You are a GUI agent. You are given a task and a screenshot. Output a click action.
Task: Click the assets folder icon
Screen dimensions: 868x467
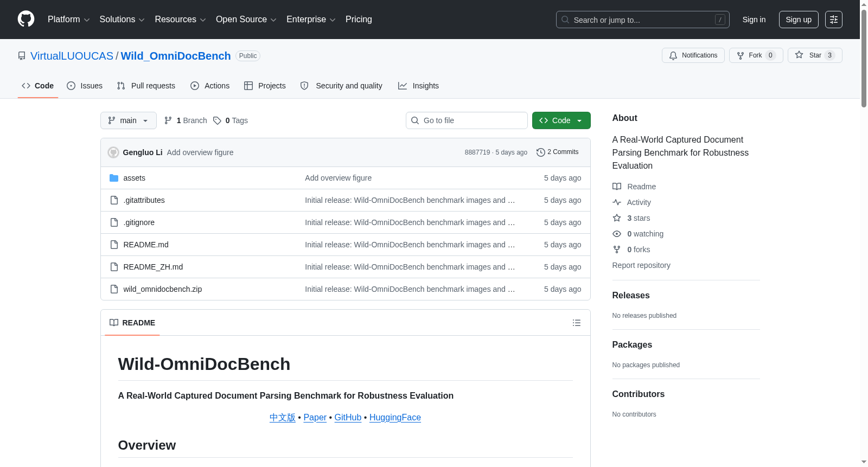pos(114,178)
